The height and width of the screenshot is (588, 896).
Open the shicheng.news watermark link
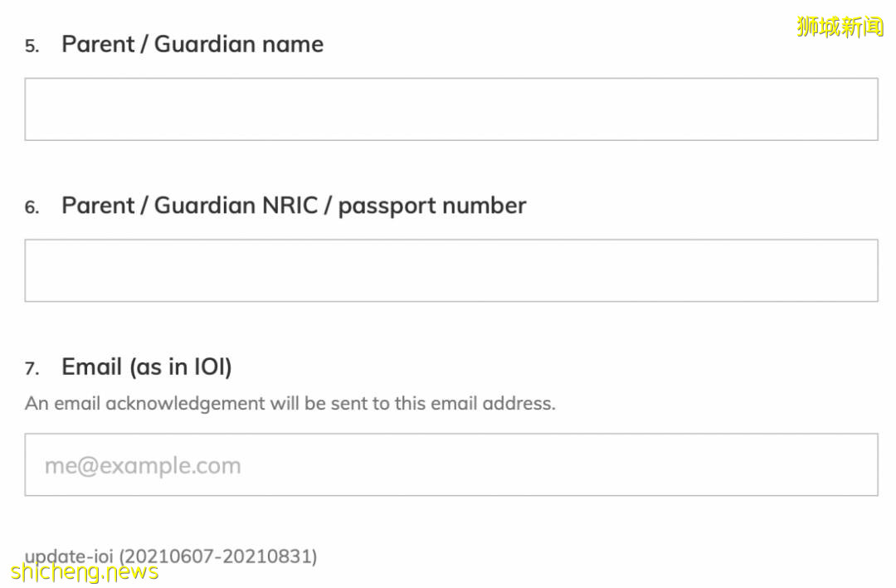tap(85, 571)
